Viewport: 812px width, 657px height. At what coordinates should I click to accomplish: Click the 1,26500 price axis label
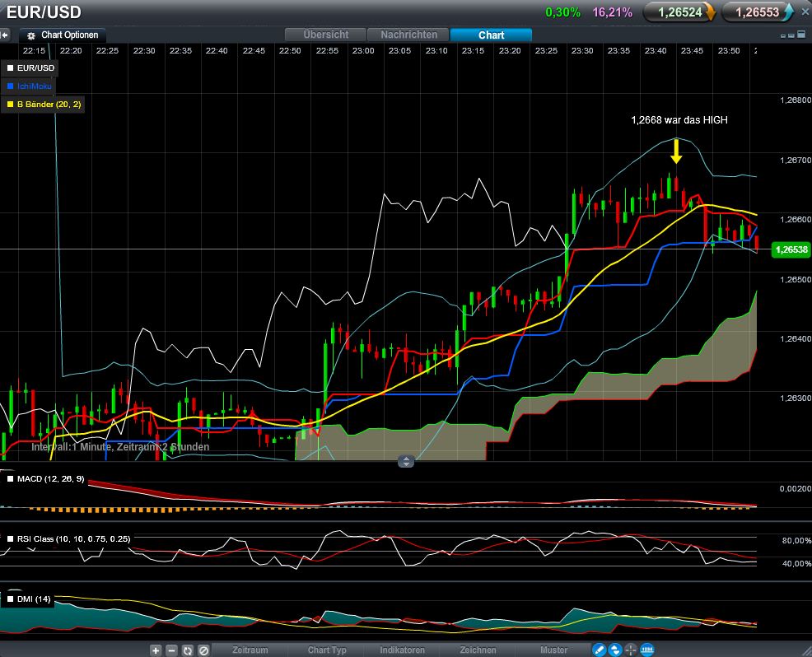pos(796,280)
